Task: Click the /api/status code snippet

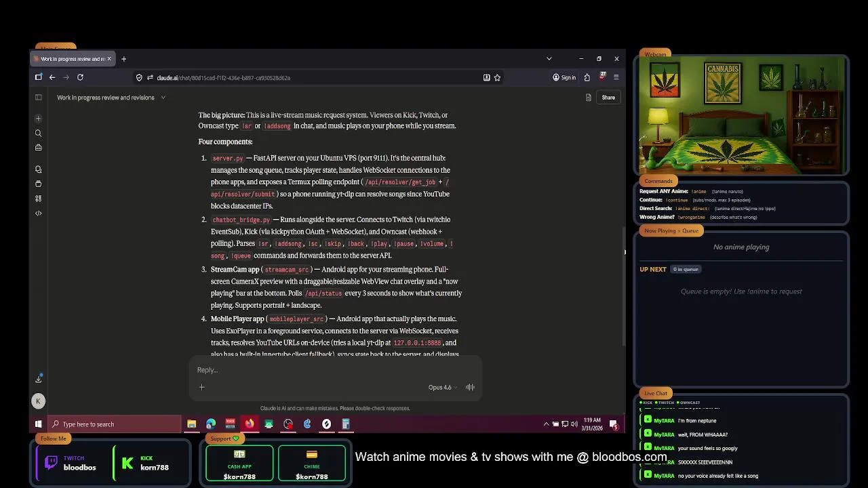Action: (x=323, y=293)
